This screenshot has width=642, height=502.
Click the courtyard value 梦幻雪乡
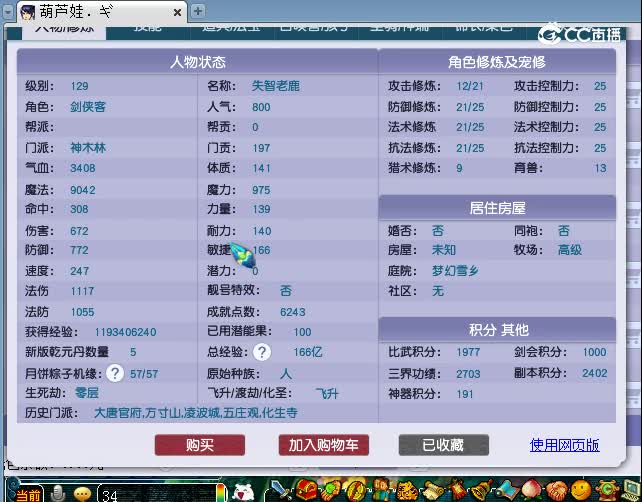[x=455, y=271]
